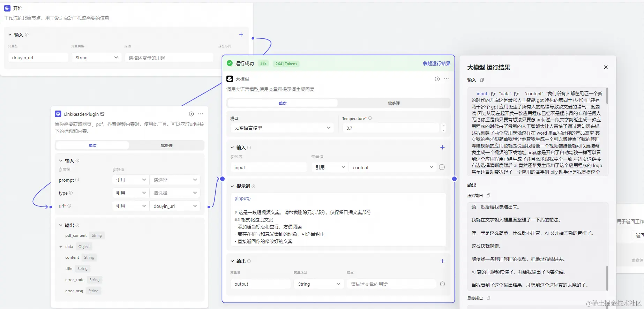Open the String type dropdown for output
The image size is (644, 309).
pyautogui.click(x=319, y=284)
